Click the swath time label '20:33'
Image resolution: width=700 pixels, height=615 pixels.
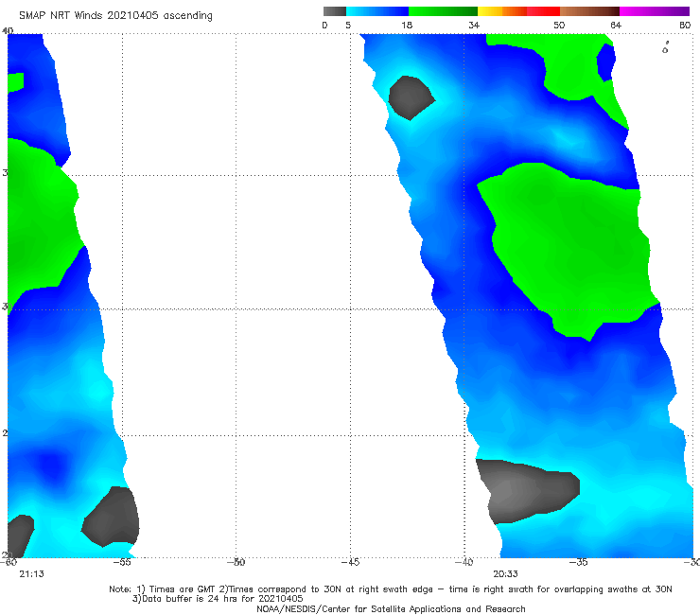point(505,574)
